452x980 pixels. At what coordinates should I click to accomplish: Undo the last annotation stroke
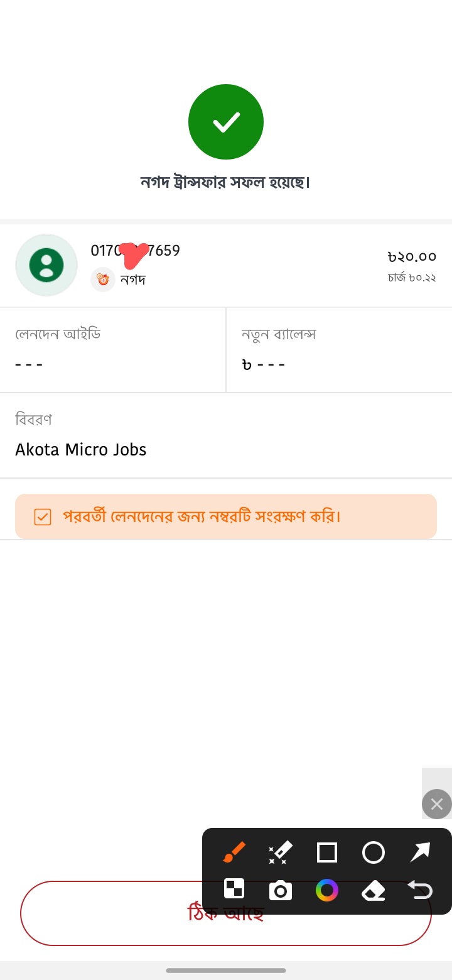tap(420, 890)
